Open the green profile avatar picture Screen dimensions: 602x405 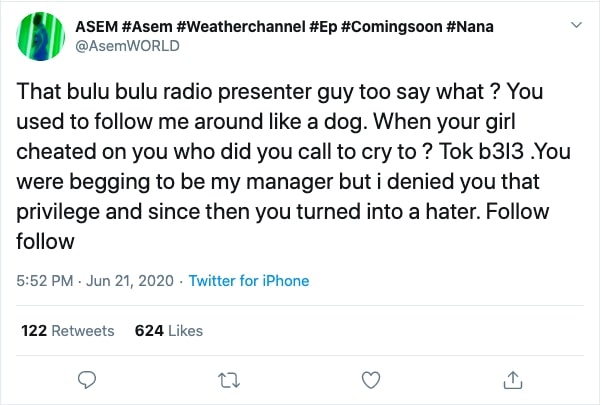tap(41, 36)
